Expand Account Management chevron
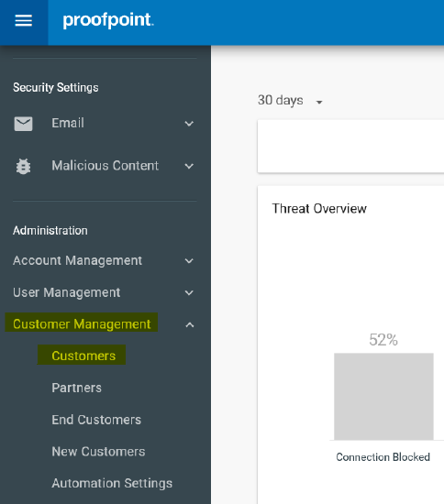 pyautogui.click(x=189, y=260)
